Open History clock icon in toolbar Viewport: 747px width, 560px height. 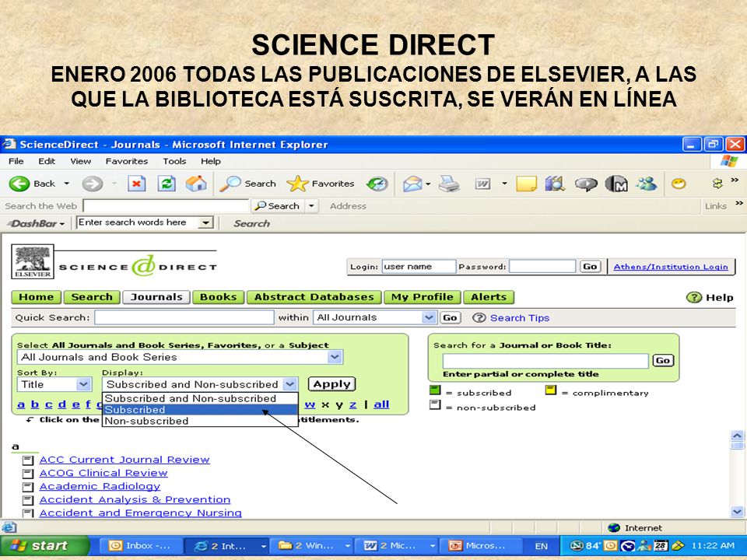377,184
